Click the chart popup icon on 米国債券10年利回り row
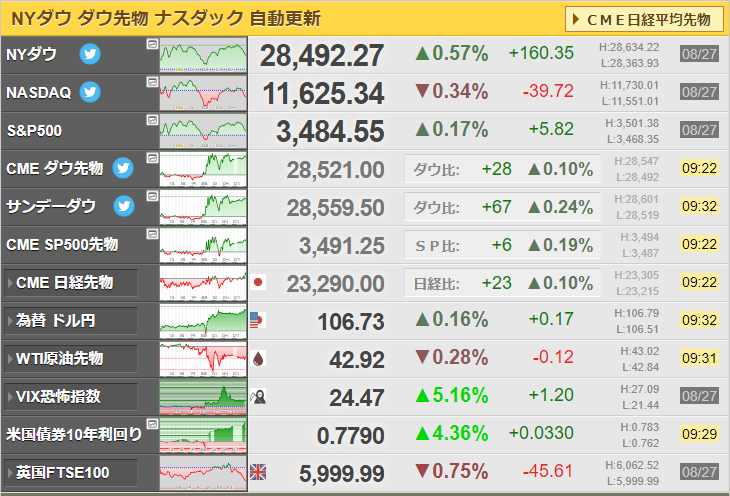The width and height of the screenshot is (730, 496). 152,424
